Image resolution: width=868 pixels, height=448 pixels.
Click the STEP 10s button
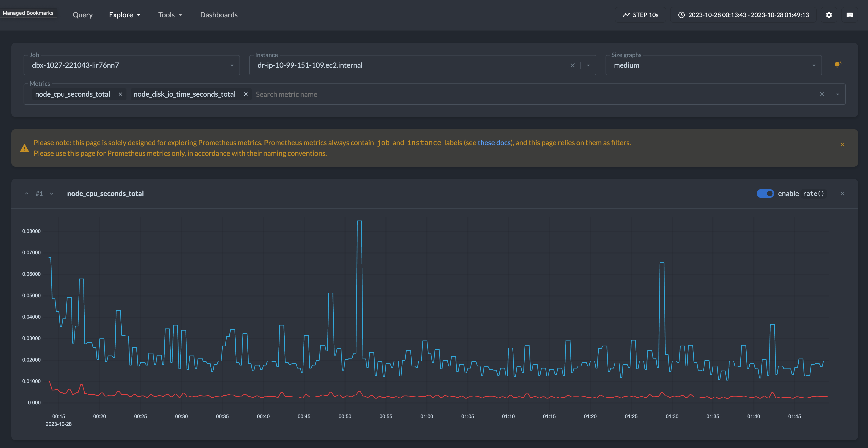(640, 15)
